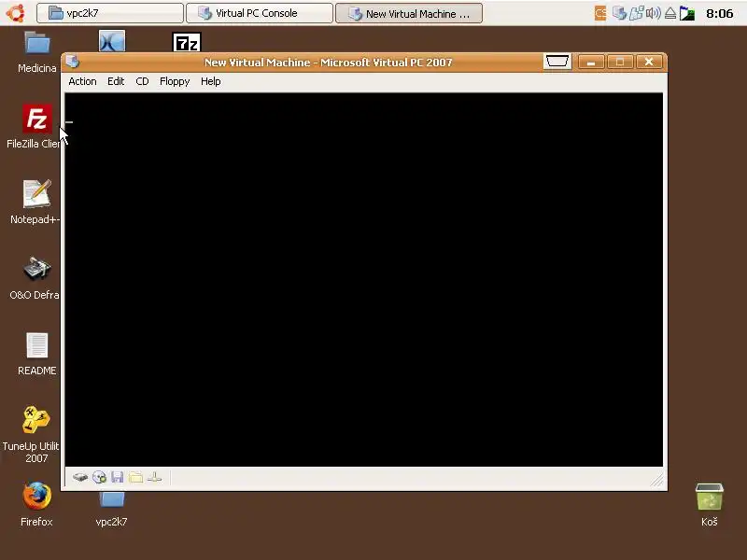The width and height of the screenshot is (747, 560).
Task: Click the eject hardware tray icon
Action: click(x=670, y=13)
